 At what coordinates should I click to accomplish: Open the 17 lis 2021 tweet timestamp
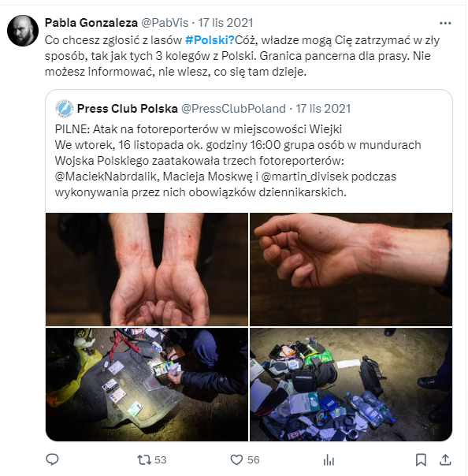coord(225,23)
